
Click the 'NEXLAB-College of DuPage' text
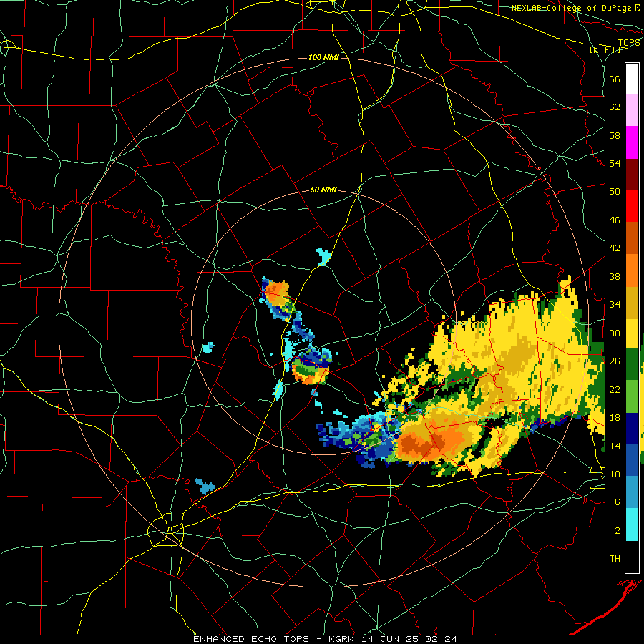[x=572, y=8]
